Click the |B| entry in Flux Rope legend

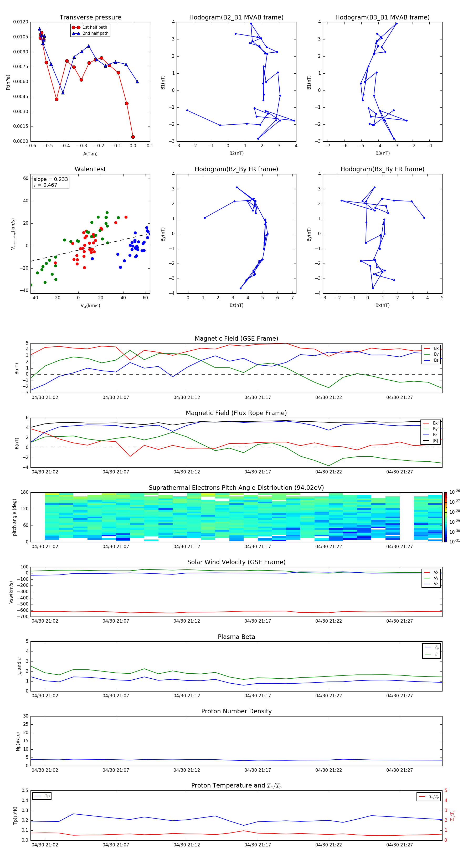pos(431,441)
